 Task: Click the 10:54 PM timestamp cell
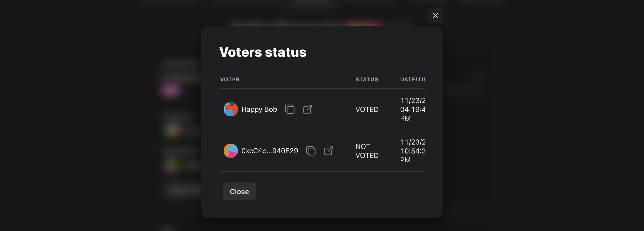click(x=412, y=151)
